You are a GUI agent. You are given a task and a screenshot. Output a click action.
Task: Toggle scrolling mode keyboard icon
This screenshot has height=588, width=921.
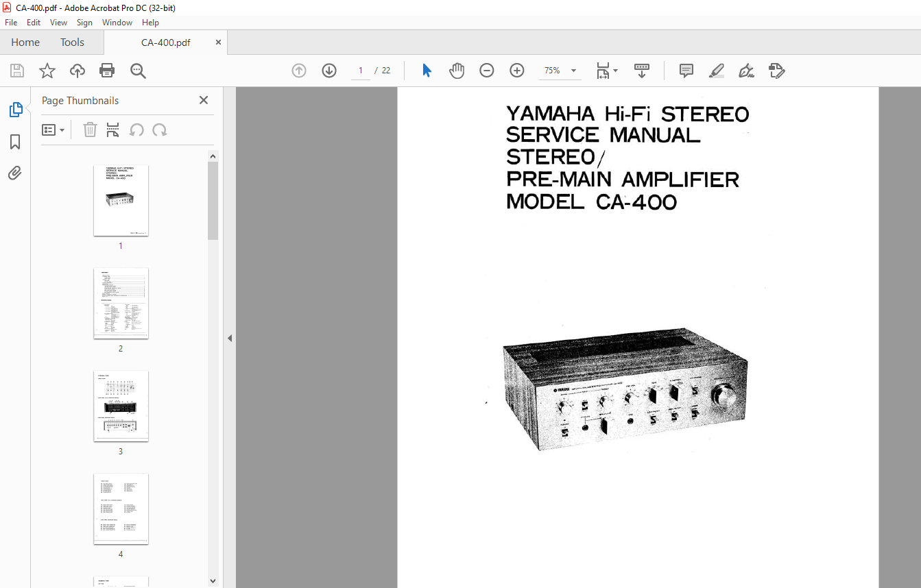642,71
